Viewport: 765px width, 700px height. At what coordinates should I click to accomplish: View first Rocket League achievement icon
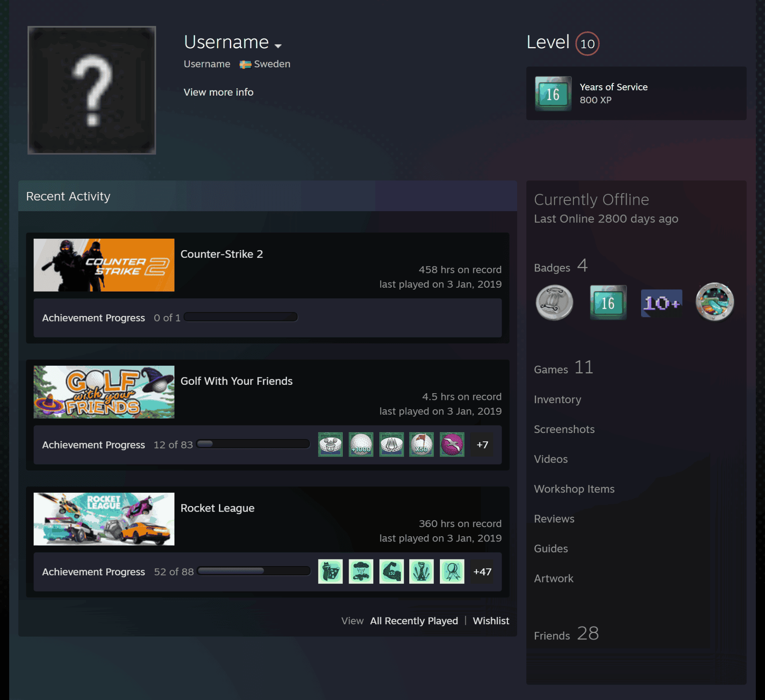[330, 571]
